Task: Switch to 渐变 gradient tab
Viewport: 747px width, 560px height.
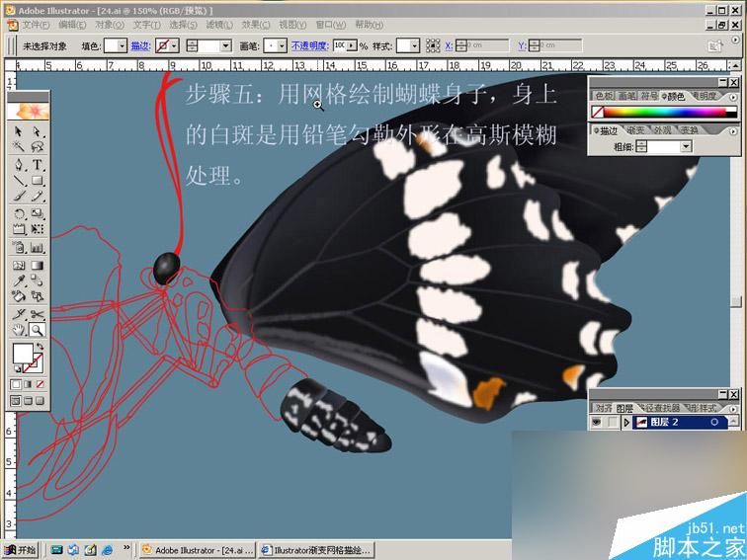Action: coord(635,130)
